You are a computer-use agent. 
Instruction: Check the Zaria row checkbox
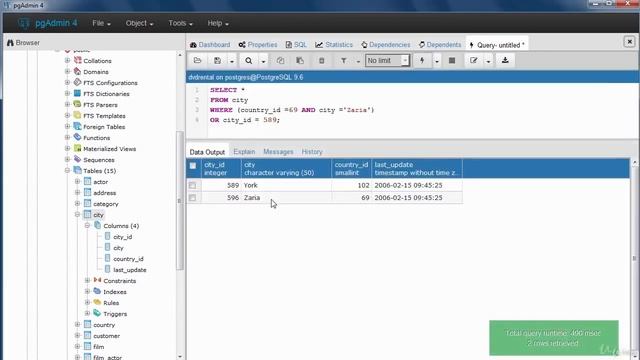(x=193, y=198)
